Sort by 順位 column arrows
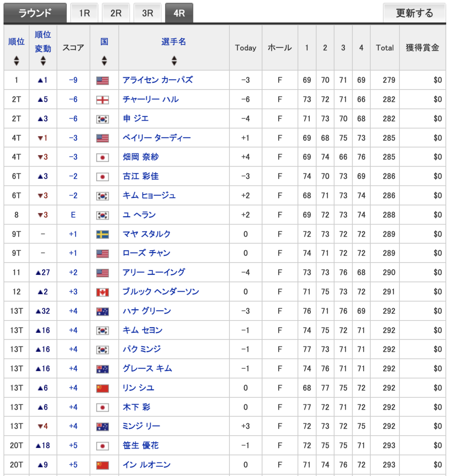 point(16,60)
